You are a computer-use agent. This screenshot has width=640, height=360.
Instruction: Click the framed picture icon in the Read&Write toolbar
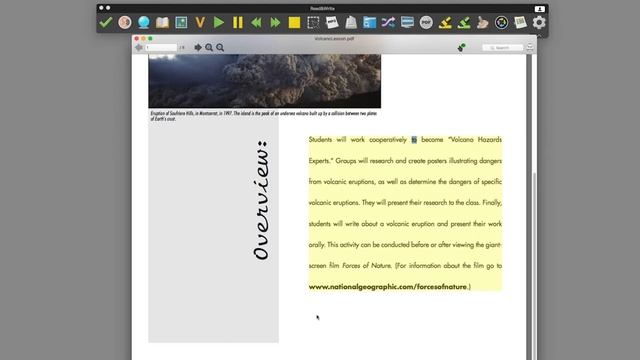181,22
